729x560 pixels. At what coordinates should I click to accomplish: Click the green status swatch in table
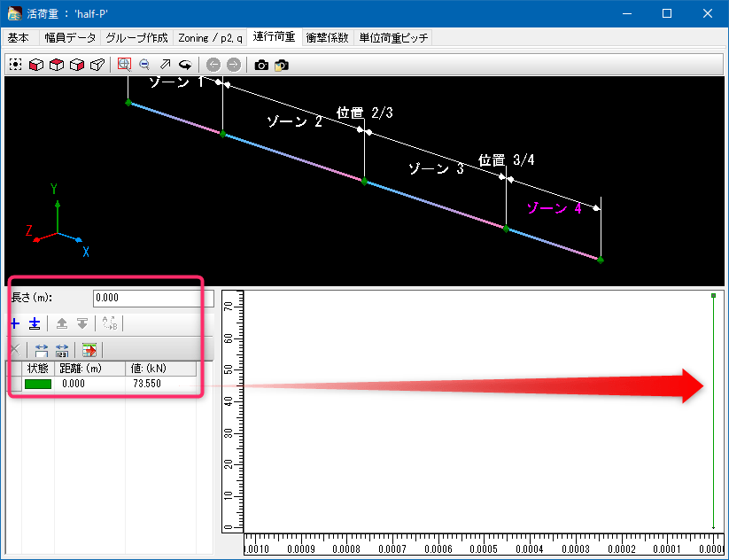point(38,384)
